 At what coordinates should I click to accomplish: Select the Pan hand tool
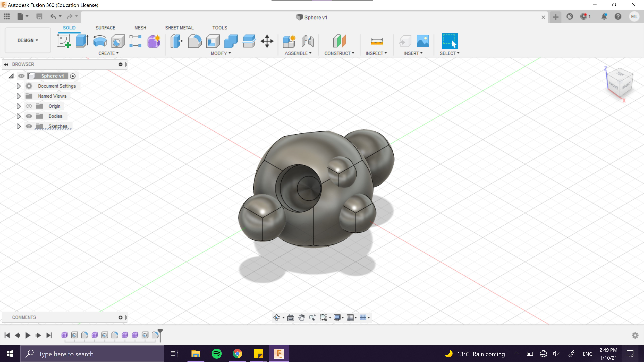pos(302,317)
